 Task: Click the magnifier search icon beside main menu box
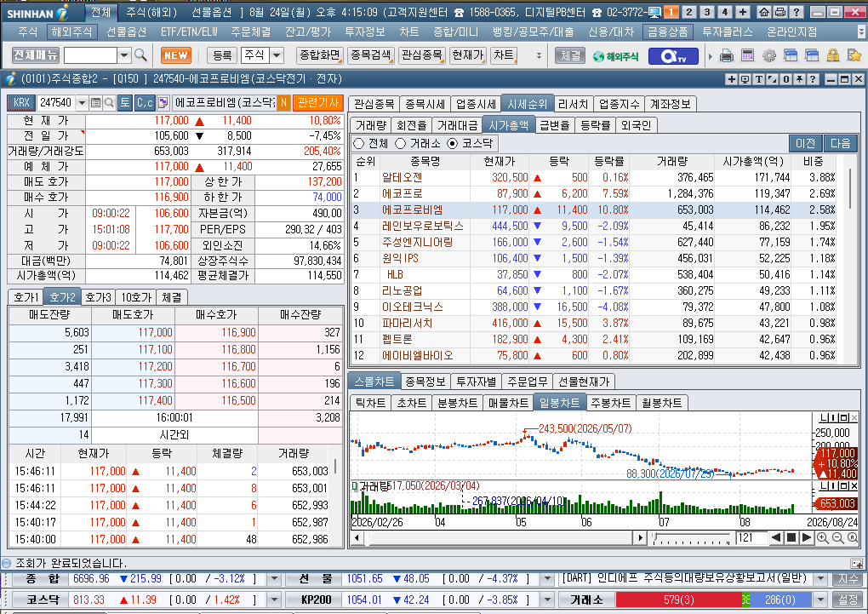coord(140,55)
